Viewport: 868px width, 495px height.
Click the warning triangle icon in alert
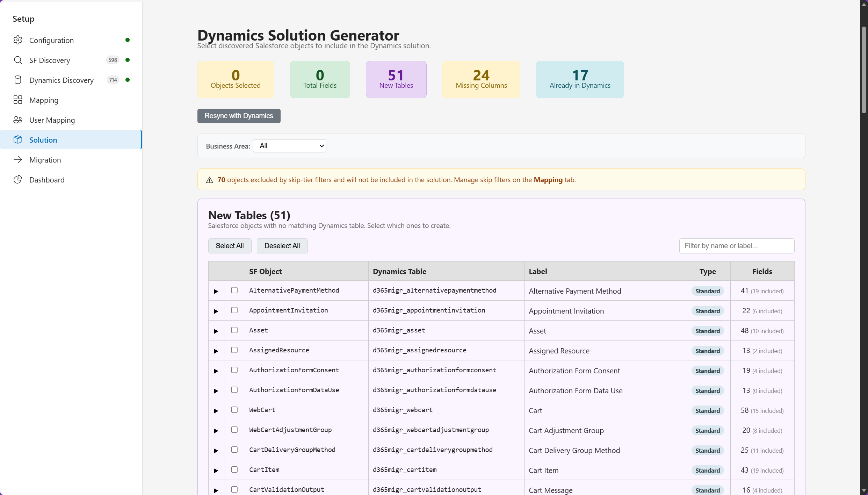tap(210, 180)
